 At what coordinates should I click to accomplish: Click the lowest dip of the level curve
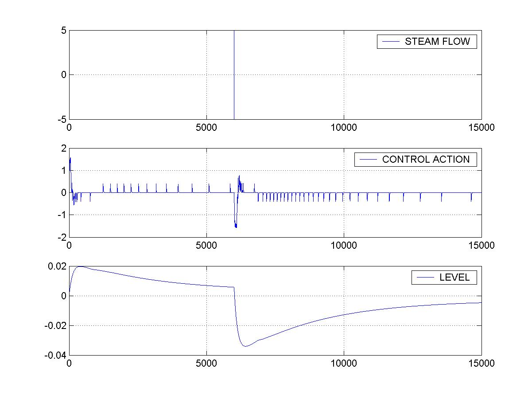point(246,346)
